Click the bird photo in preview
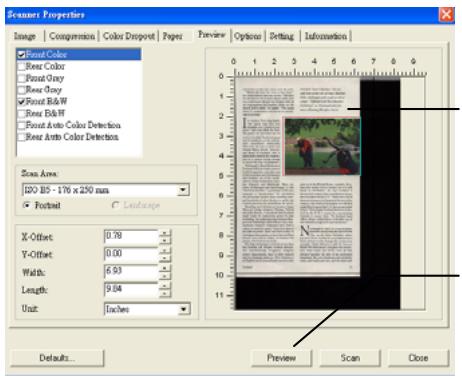Viewport: 462px width, 376px height. tap(322, 146)
